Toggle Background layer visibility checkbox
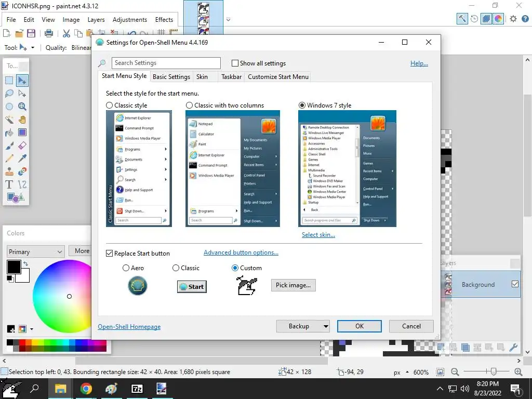Viewport: 532px width, 399px height. [515, 284]
